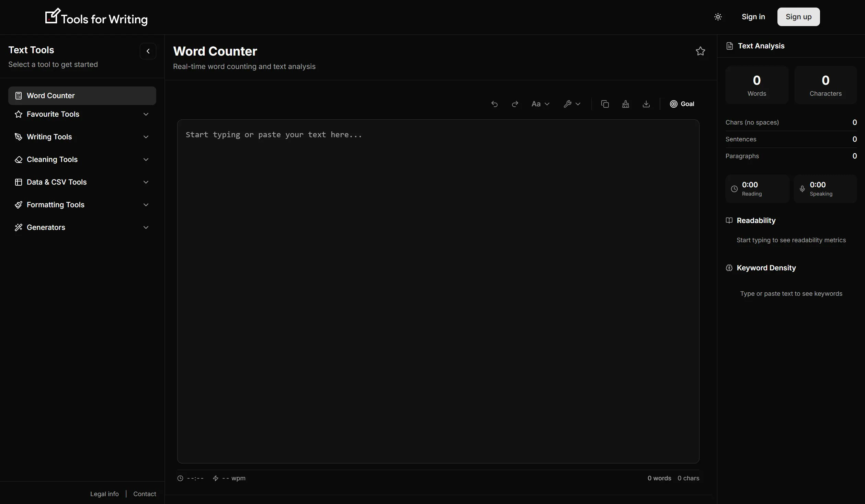Click the Word Counter calculator icon
The image size is (865, 504).
point(19,96)
